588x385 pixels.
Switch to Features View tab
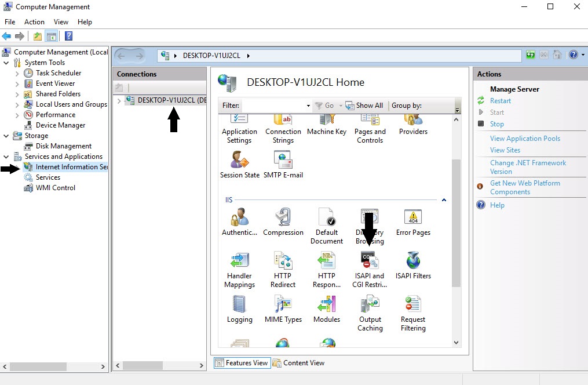click(242, 363)
